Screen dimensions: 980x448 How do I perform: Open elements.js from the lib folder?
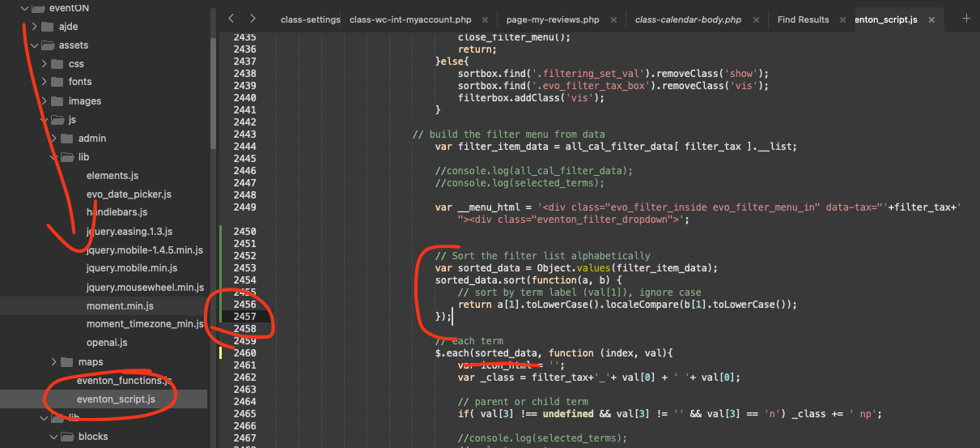[x=112, y=176]
